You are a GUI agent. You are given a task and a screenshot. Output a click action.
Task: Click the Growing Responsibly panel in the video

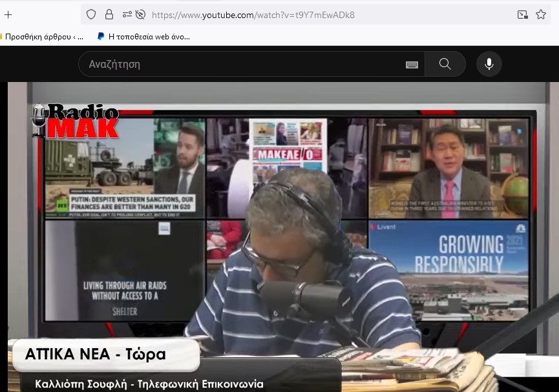click(x=448, y=271)
